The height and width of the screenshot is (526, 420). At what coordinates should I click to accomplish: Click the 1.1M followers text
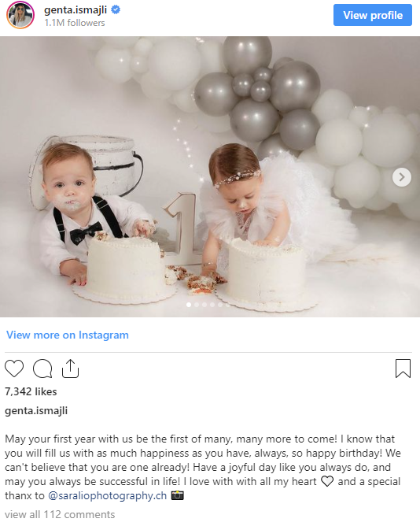point(75,23)
